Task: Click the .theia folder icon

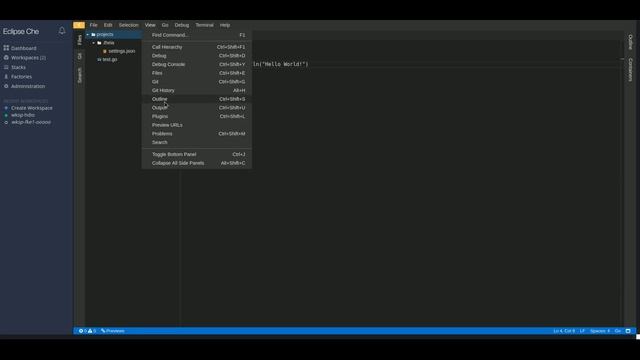Action: pos(99,43)
